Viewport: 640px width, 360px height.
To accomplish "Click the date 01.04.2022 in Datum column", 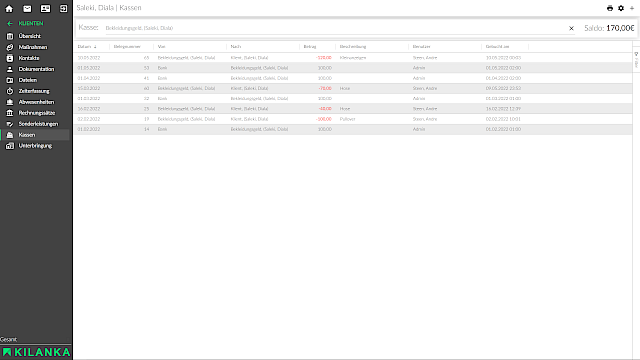I will (89, 78).
